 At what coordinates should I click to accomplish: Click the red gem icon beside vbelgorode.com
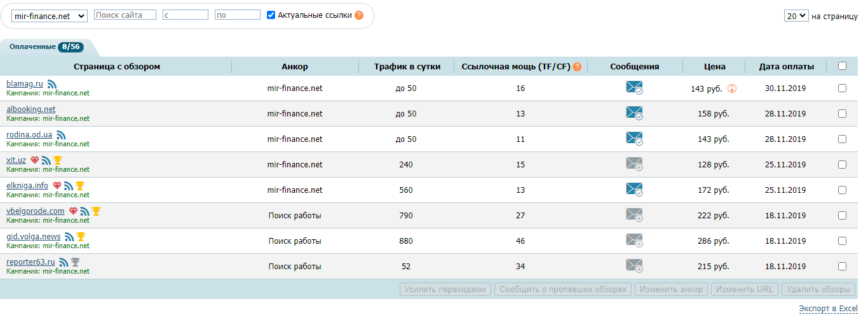(73, 211)
